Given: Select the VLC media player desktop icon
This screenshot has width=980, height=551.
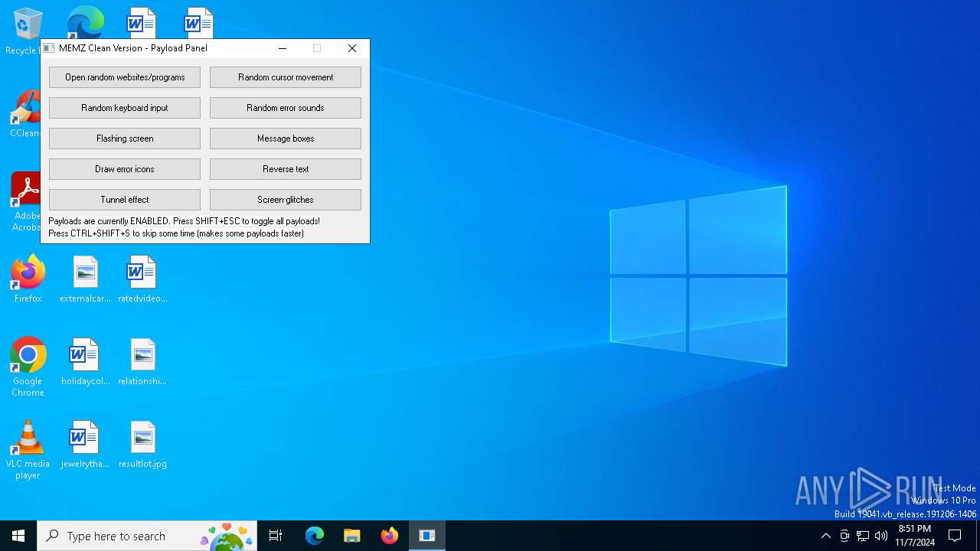Looking at the screenshot, I should 28,450.
